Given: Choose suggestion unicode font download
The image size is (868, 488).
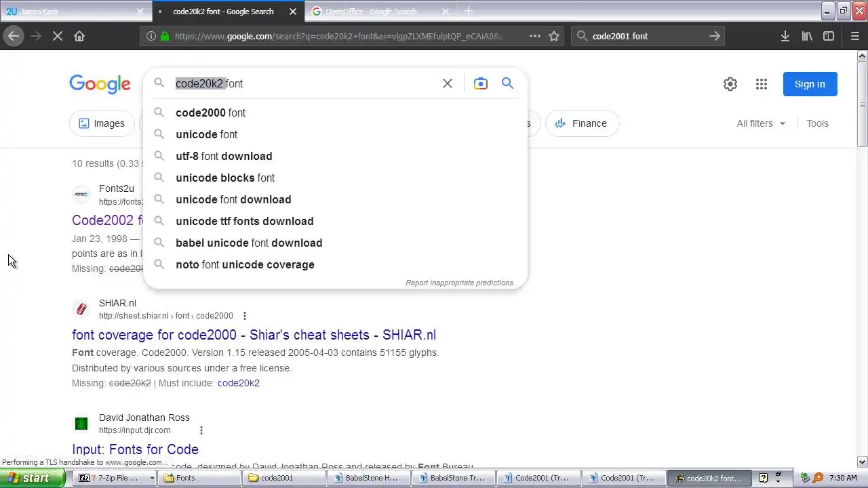Looking at the screenshot, I should point(335,199).
